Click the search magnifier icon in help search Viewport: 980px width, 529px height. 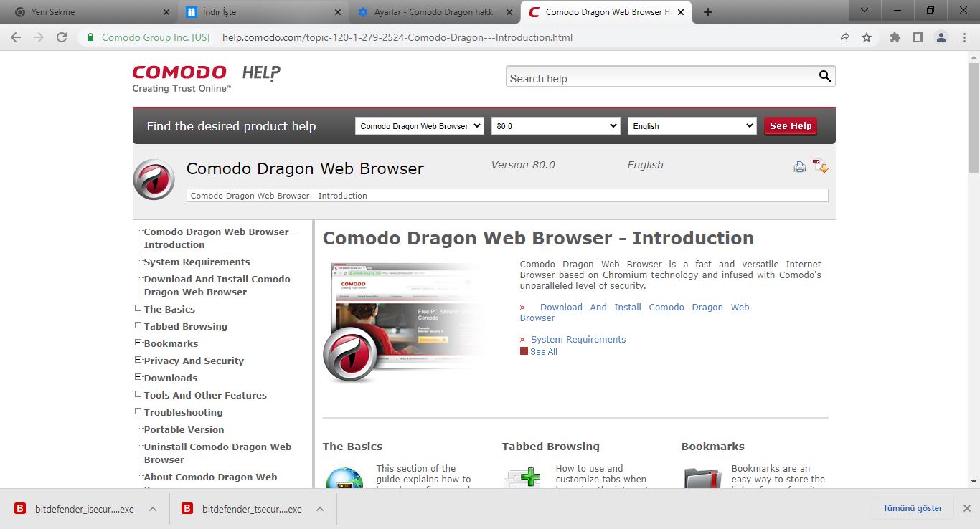point(825,77)
